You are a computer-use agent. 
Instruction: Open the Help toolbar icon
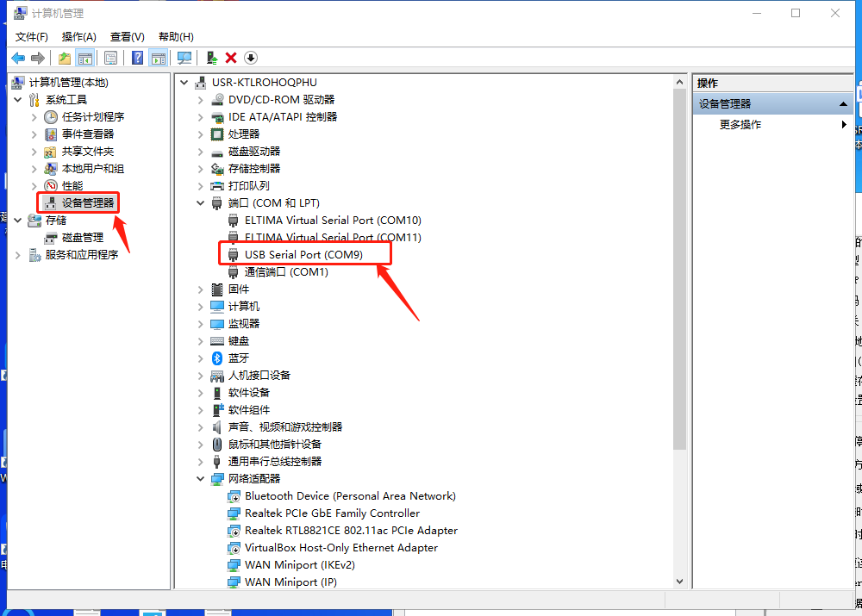[137, 58]
